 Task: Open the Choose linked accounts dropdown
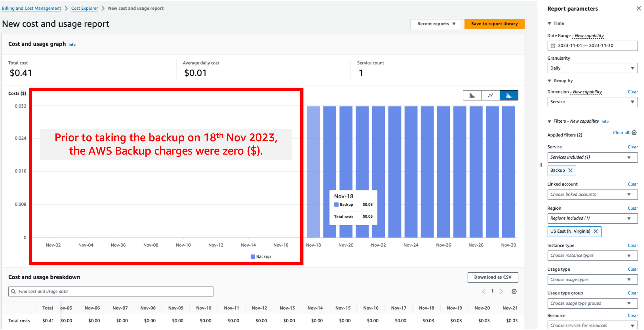(630, 194)
